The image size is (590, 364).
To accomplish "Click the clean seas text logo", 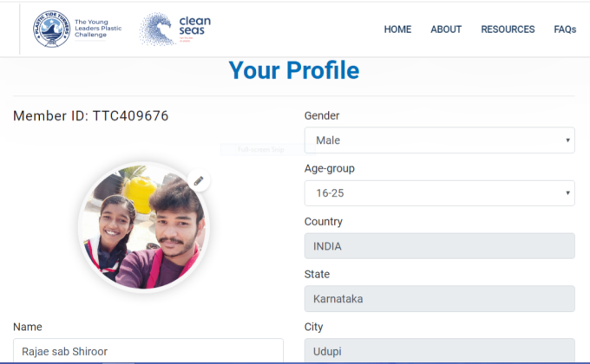I will coord(194,26).
